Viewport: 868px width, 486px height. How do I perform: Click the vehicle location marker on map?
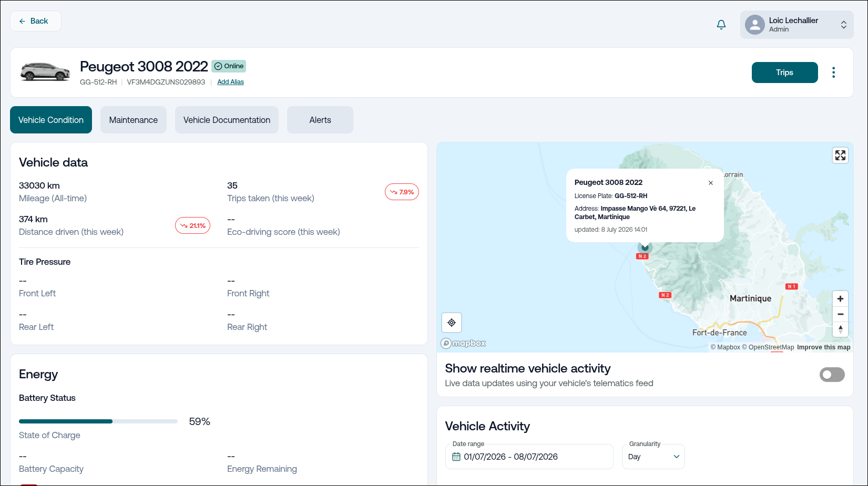click(x=645, y=247)
